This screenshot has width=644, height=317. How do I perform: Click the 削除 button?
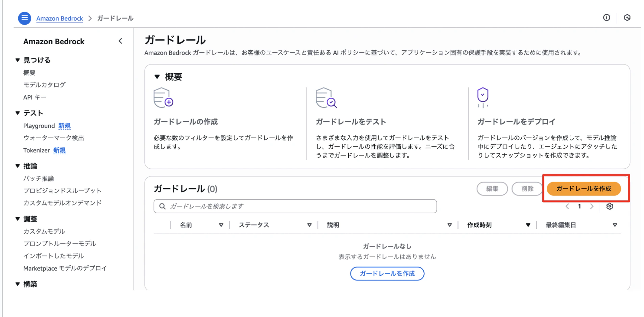point(527,189)
